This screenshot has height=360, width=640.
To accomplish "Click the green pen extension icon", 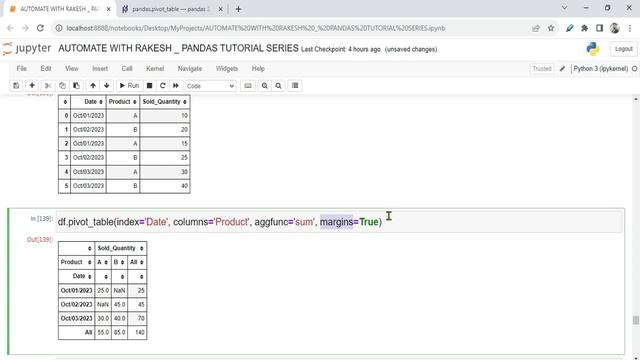I will click(569, 28).
